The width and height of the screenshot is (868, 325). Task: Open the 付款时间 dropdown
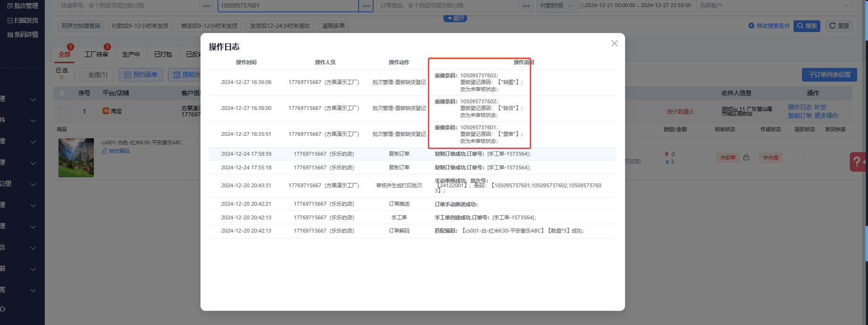[x=557, y=6]
